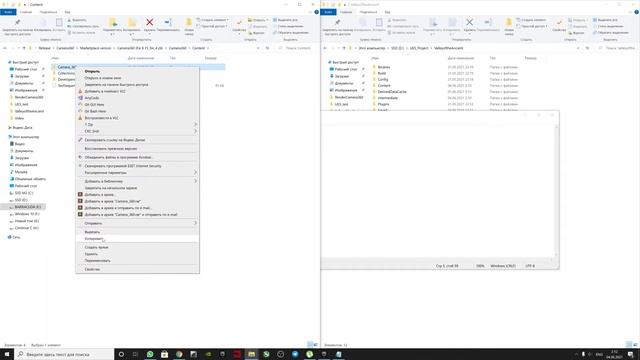Click New folder icon in ValleyoftheAncient window ribbon
The width and height of the screenshot is (640, 360).
(509, 22)
